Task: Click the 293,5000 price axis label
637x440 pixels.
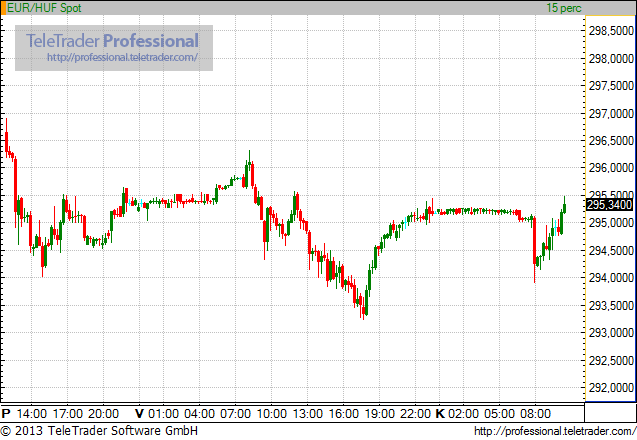Action: pyautogui.click(x=611, y=306)
